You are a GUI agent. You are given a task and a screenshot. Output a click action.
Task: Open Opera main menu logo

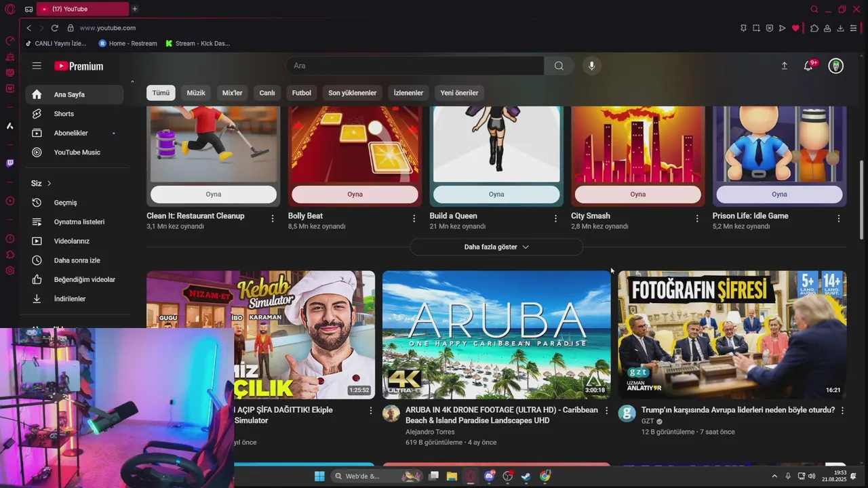pyautogui.click(x=9, y=9)
